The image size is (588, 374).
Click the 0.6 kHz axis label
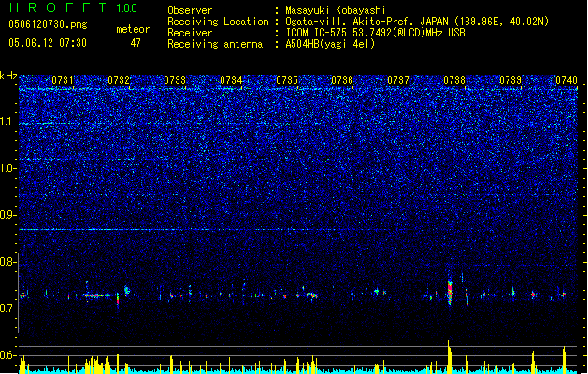coord(7,355)
